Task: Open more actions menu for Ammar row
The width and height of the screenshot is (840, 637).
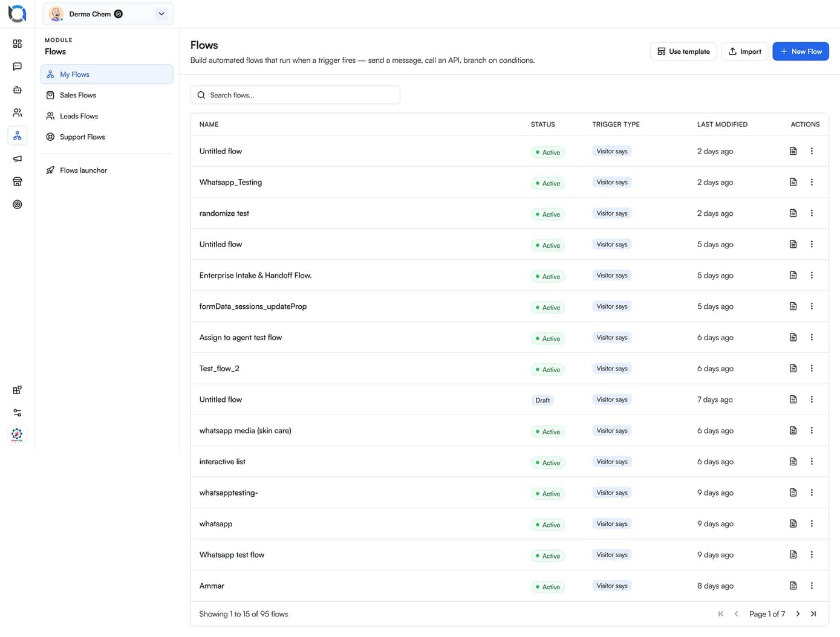Action: (812, 586)
